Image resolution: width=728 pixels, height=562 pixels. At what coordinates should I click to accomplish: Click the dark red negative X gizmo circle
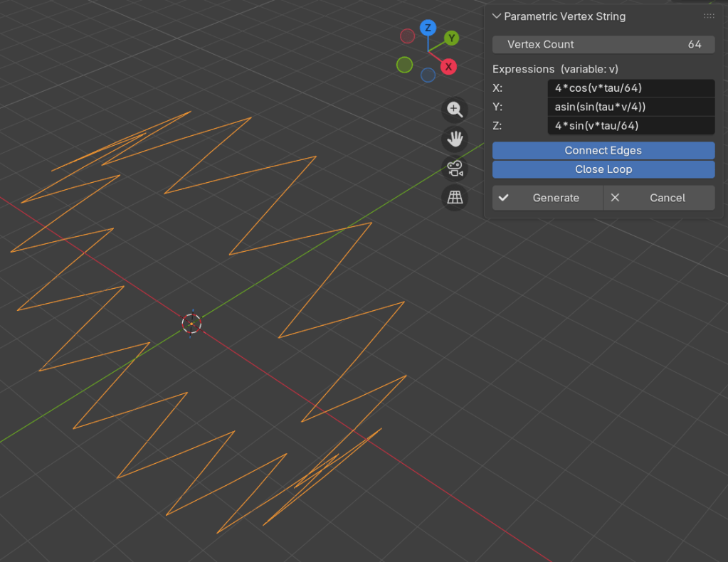click(407, 36)
